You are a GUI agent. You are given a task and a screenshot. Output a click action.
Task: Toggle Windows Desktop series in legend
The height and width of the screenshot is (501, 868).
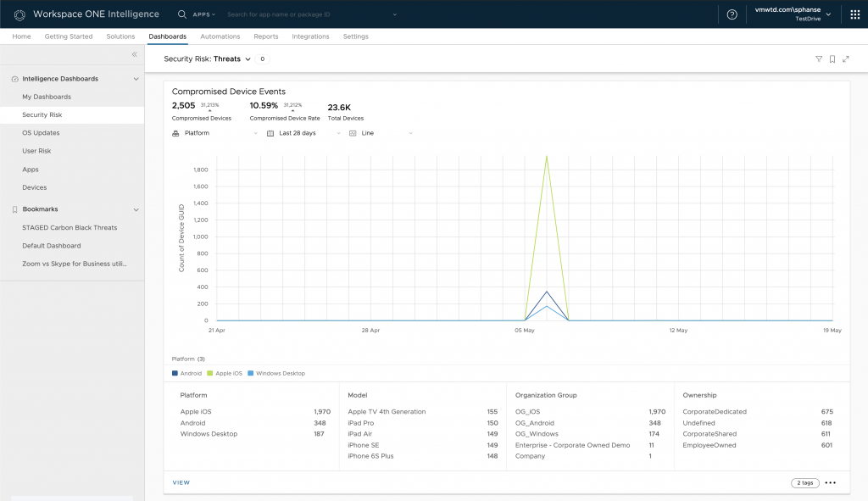(x=276, y=373)
